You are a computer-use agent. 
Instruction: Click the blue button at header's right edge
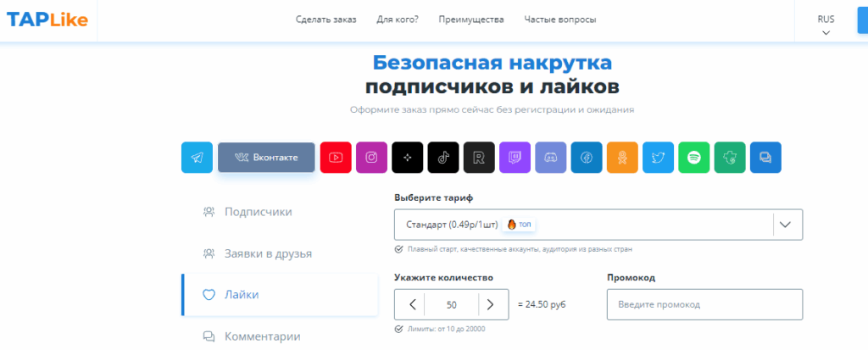tap(862, 20)
